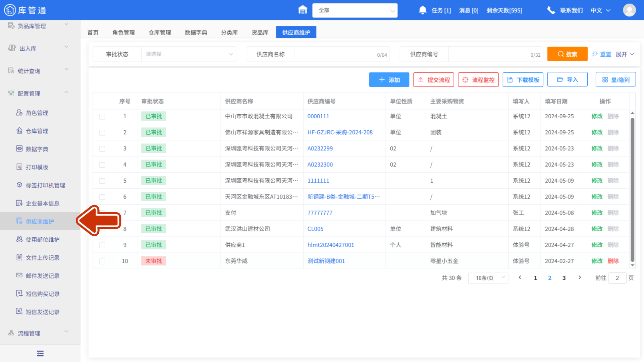Image resolution: width=644 pixels, height=362 pixels.
Task: Select checkbox of supplier 1111111
Action: tap(102, 181)
